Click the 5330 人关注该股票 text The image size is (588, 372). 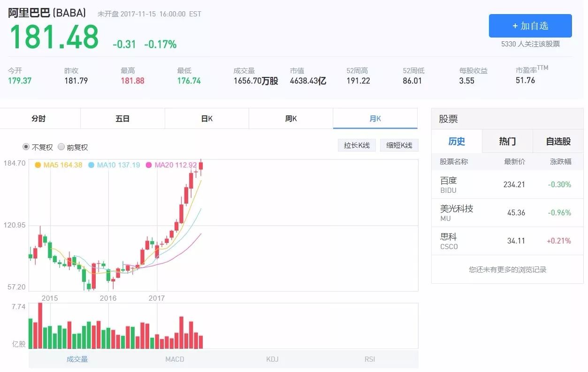tap(530, 44)
